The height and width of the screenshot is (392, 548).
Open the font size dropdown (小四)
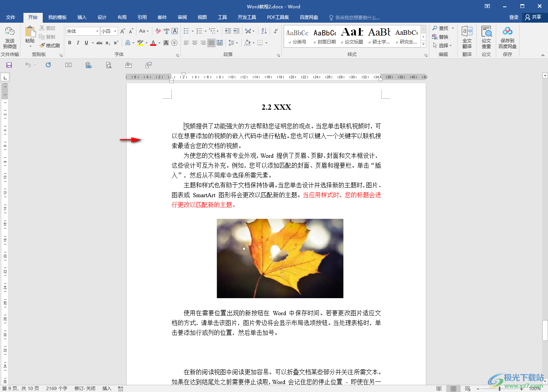(x=115, y=31)
